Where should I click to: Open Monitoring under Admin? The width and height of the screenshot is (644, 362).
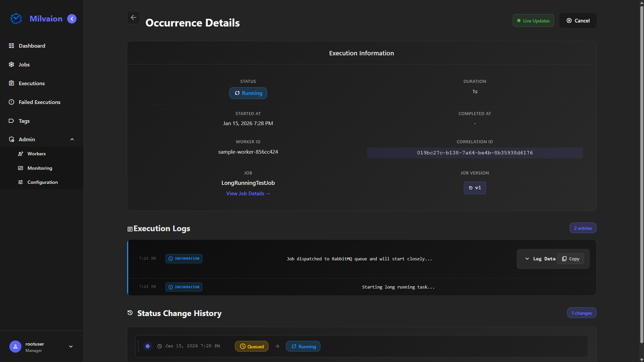point(40,168)
